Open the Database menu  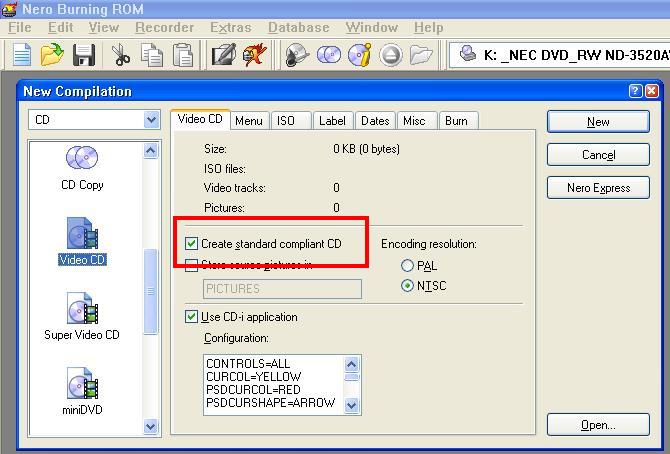[299, 27]
